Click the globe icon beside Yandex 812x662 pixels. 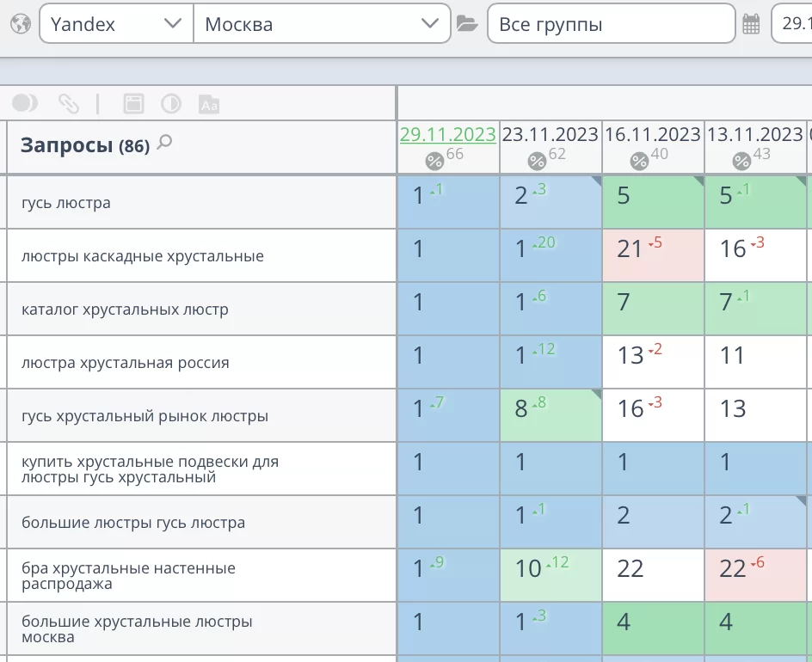(20, 24)
